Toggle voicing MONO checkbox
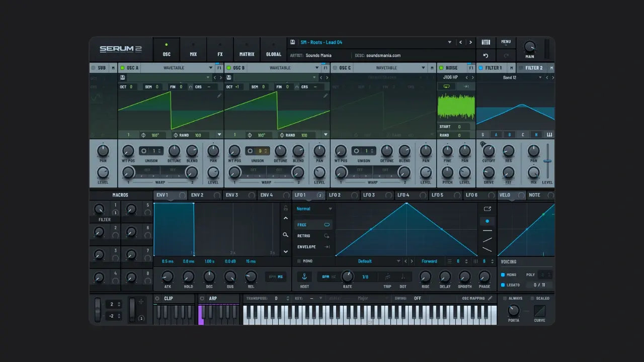 coord(503,275)
